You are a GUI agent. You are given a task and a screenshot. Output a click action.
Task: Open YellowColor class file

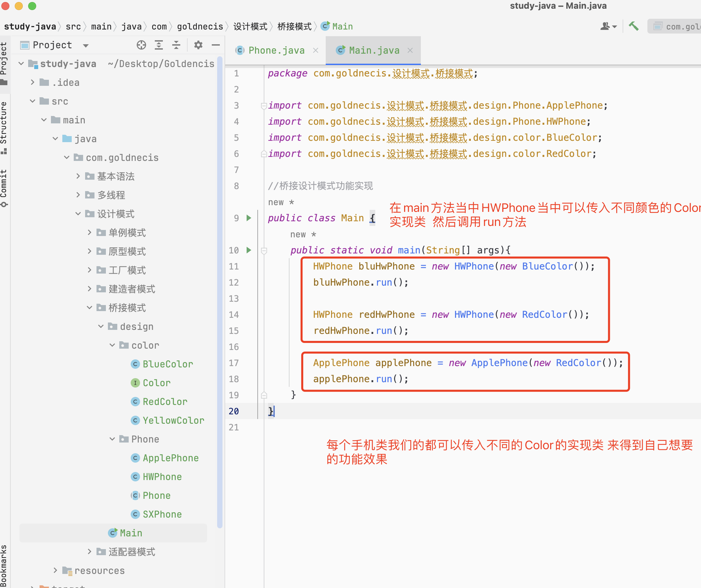pyautogui.click(x=168, y=420)
